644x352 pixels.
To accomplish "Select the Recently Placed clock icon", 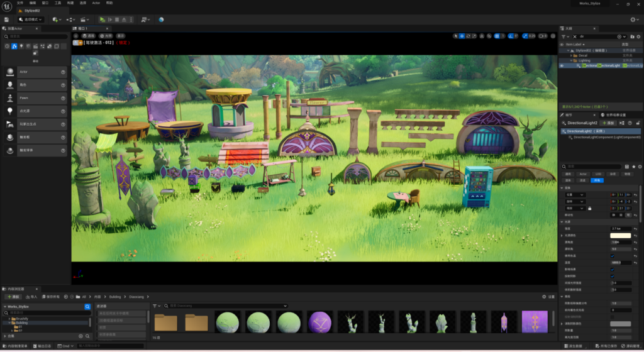I will [x=7, y=47].
